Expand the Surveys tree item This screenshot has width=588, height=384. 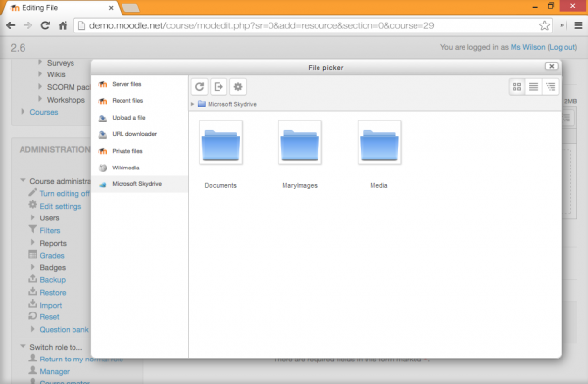40,63
